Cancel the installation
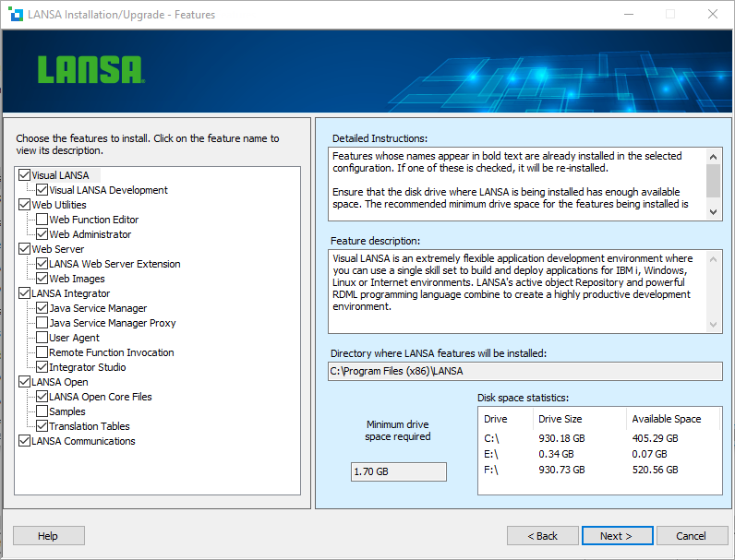The height and width of the screenshot is (560, 735). click(x=691, y=536)
